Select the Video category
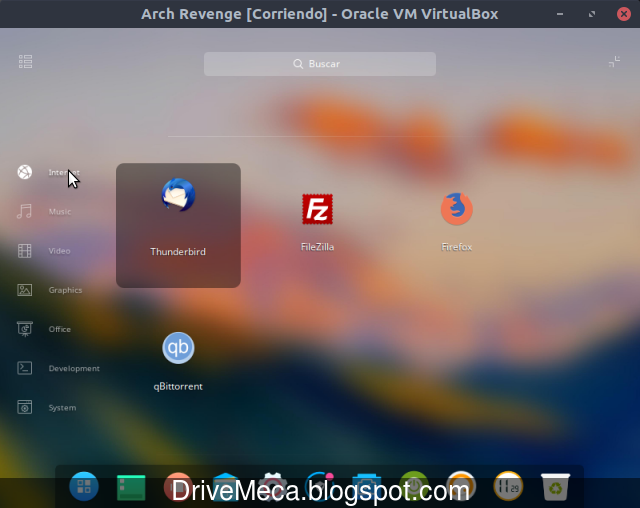 [44, 251]
